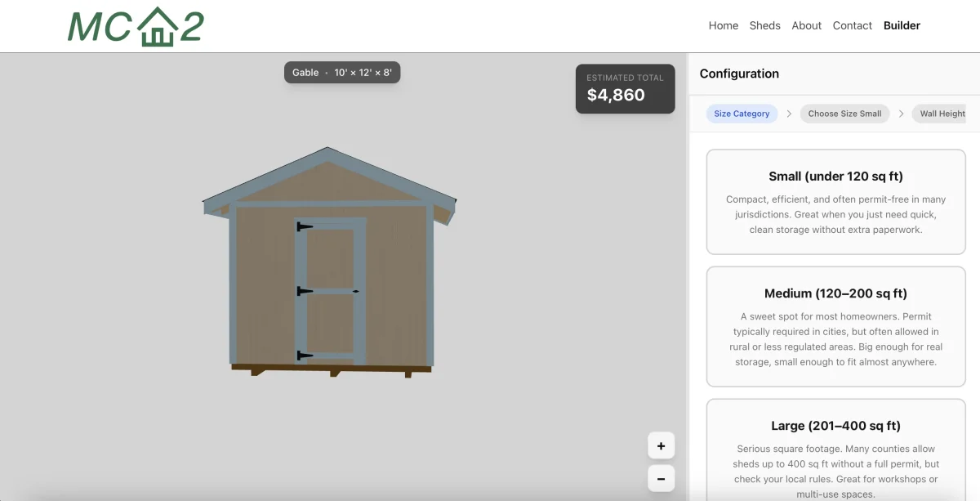Go to the Sheds page

point(764,25)
